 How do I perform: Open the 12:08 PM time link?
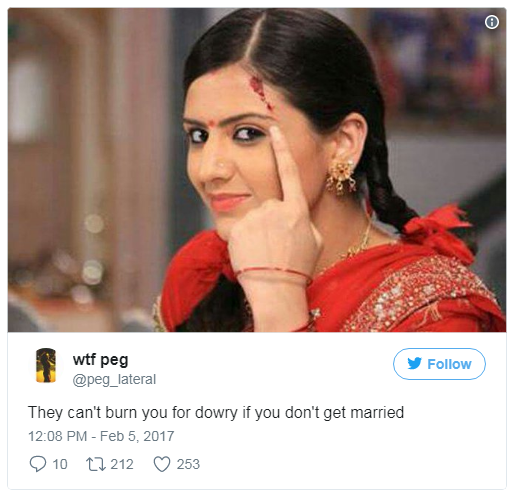tap(58, 436)
